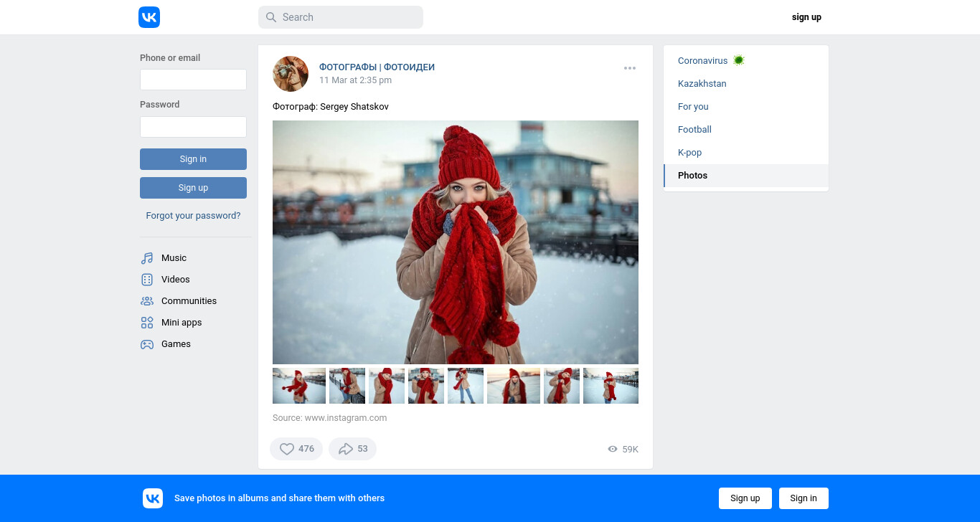Share the post with 53 shares
This screenshot has width=980, height=522.
352,449
